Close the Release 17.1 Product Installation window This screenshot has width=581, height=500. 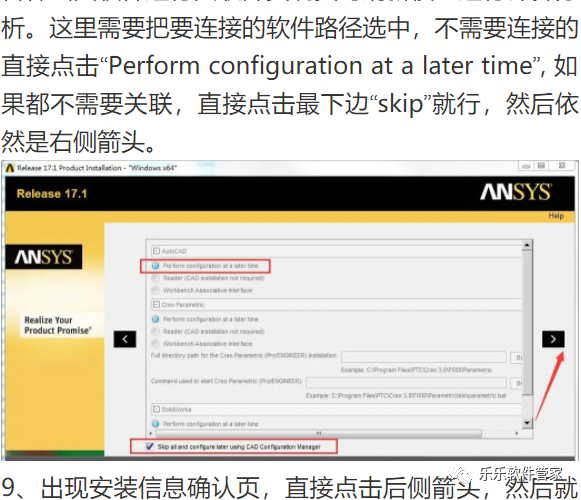coord(562,166)
